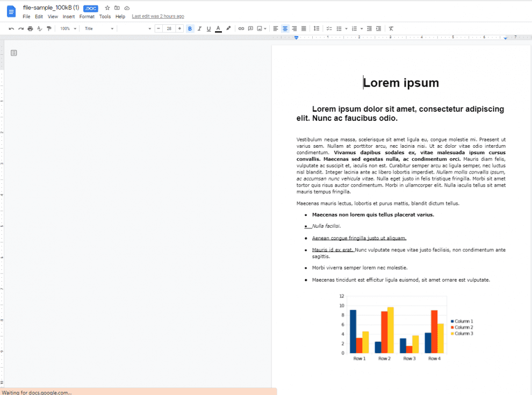This screenshot has width=532, height=395.
Task: Toggle italic formatting
Action: (199, 28)
